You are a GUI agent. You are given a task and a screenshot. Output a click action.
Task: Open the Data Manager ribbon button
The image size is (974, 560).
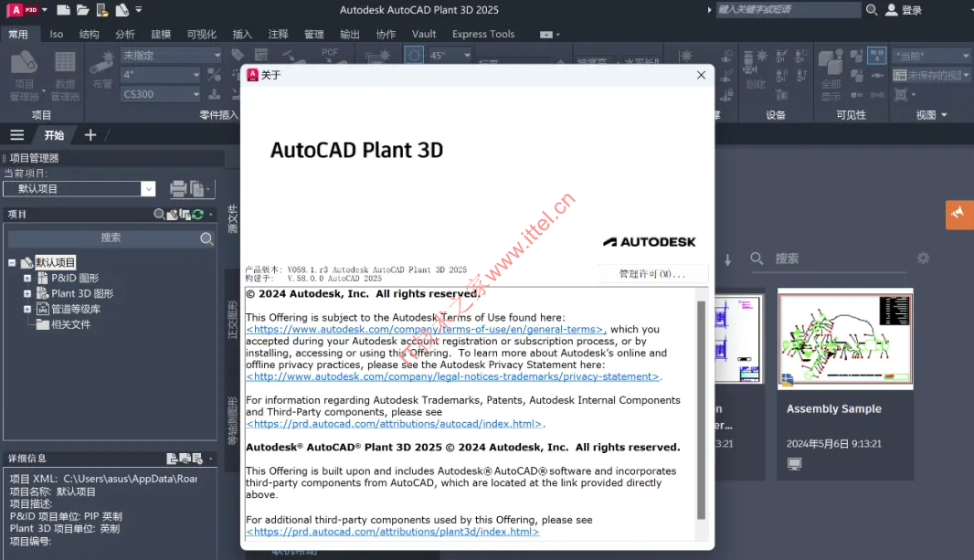coord(65,77)
